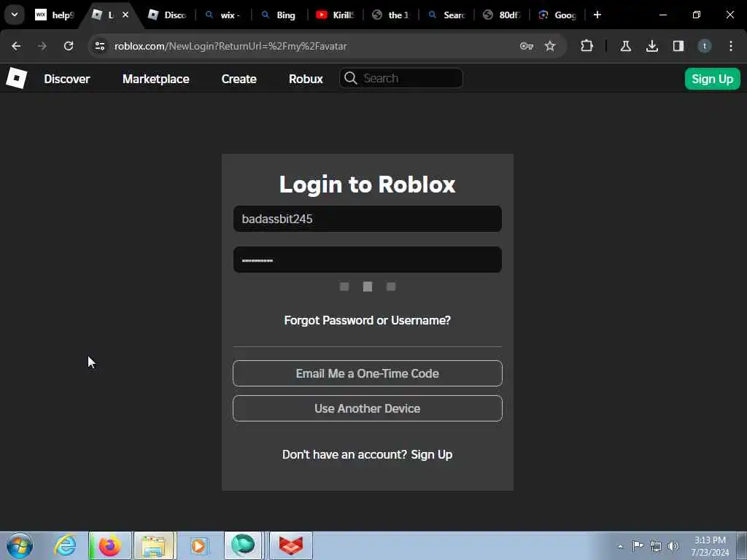Open Chrome Labs flask icon
Image resolution: width=747 pixels, height=560 pixels.
tap(626, 46)
